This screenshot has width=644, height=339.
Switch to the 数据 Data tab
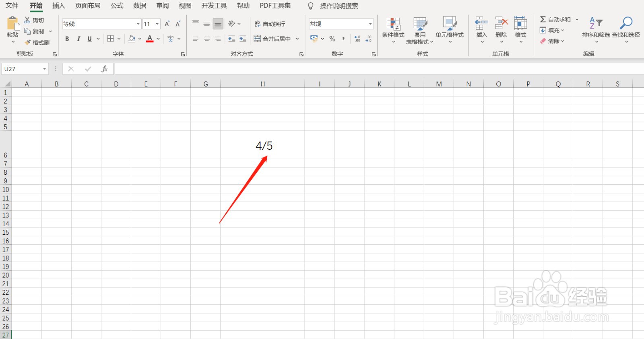[140, 6]
